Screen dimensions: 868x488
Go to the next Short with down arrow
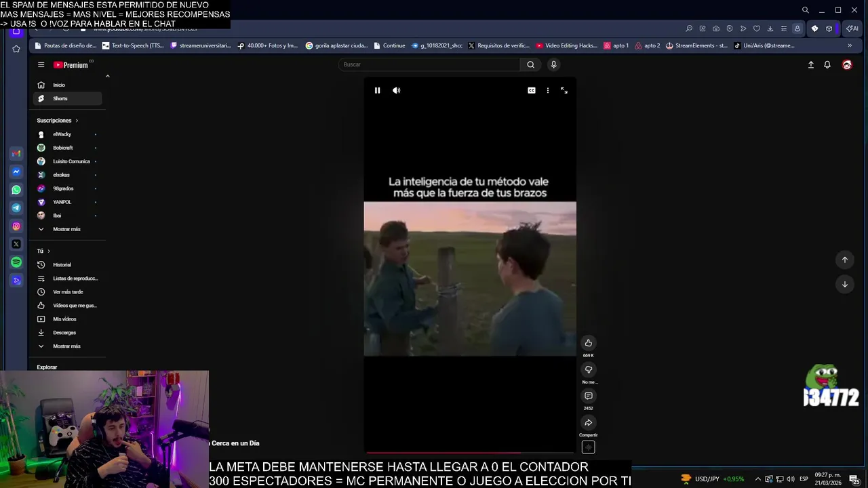(845, 284)
